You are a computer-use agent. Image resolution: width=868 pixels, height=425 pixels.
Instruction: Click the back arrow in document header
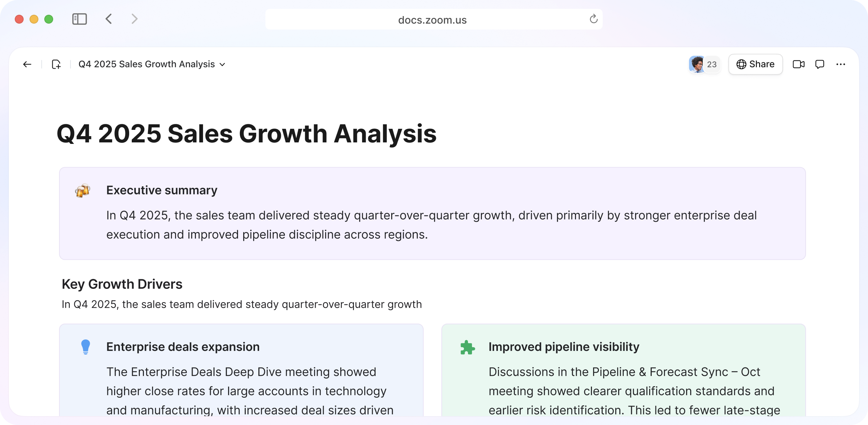27,65
